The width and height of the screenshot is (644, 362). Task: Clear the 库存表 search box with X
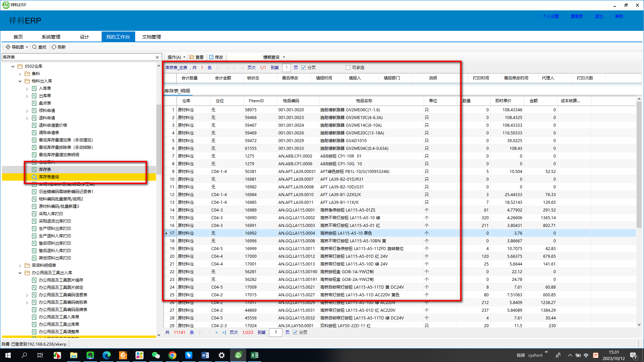157,57
